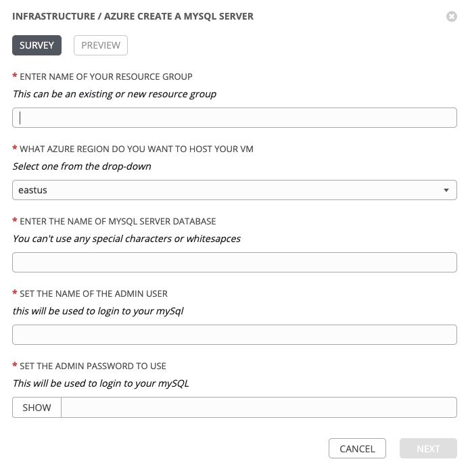Click the 'special characters or whitesapces' hint text
The height and width of the screenshot is (476, 470).
[x=126, y=239]
